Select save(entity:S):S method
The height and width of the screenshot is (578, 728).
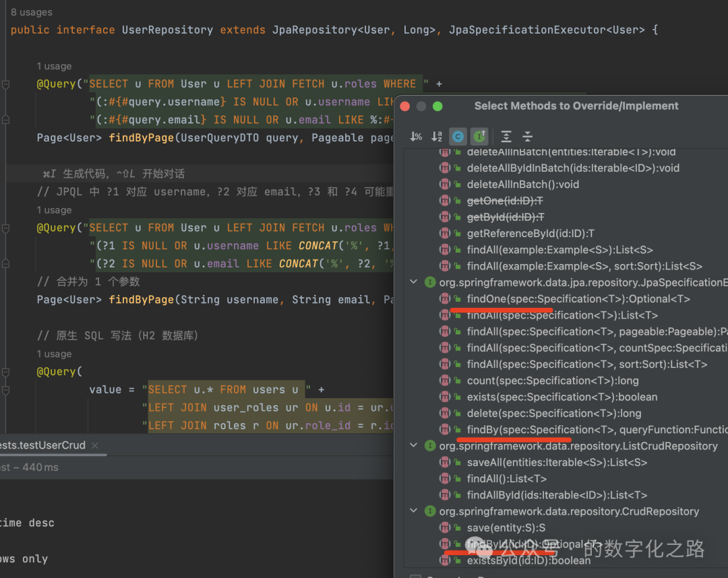click(x=506, y=527)
